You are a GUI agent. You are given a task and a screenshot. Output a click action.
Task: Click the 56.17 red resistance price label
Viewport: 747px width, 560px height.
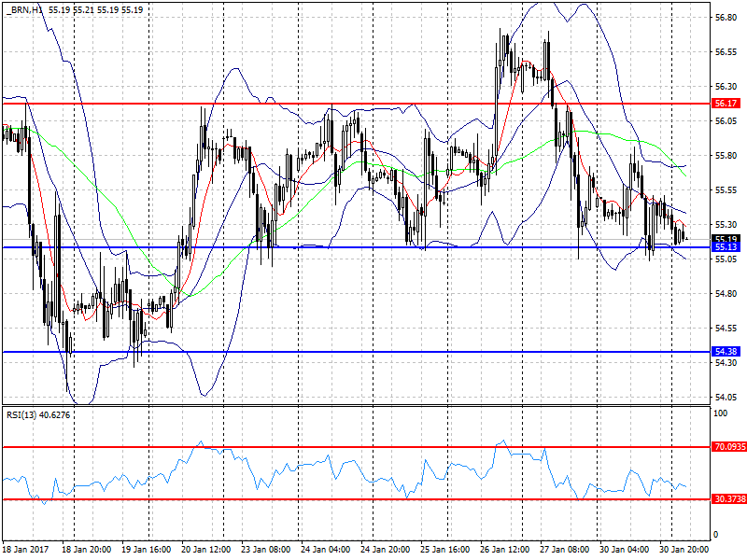726,104
